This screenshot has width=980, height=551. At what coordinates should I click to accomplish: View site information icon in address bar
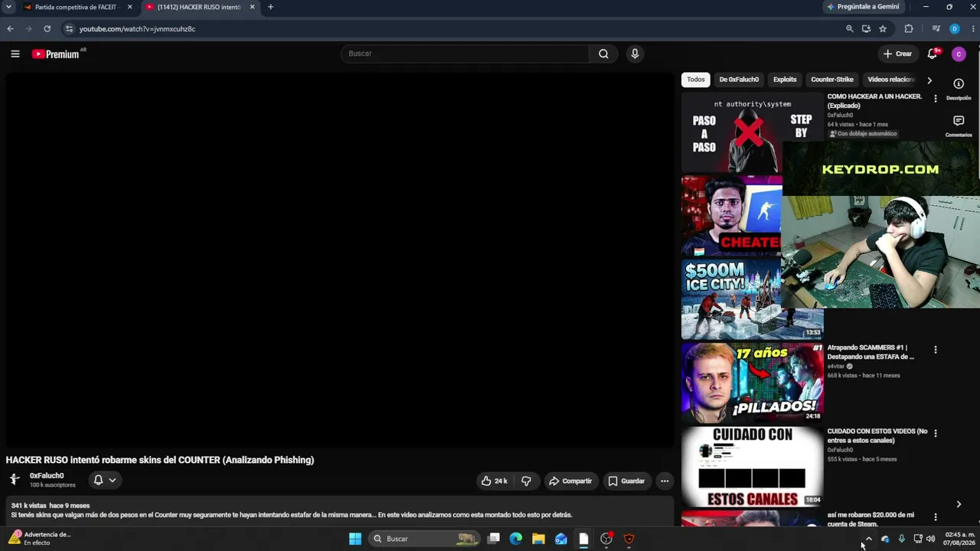coord(68,29)
